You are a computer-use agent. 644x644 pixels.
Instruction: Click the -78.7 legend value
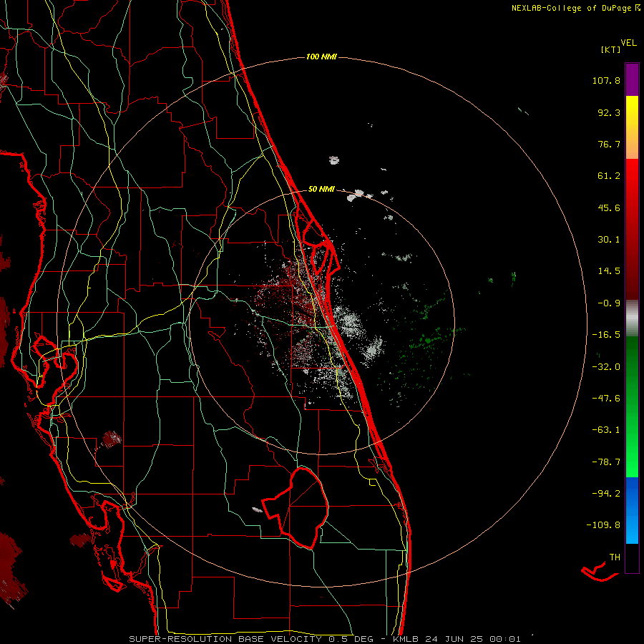(x=606, y=462)
